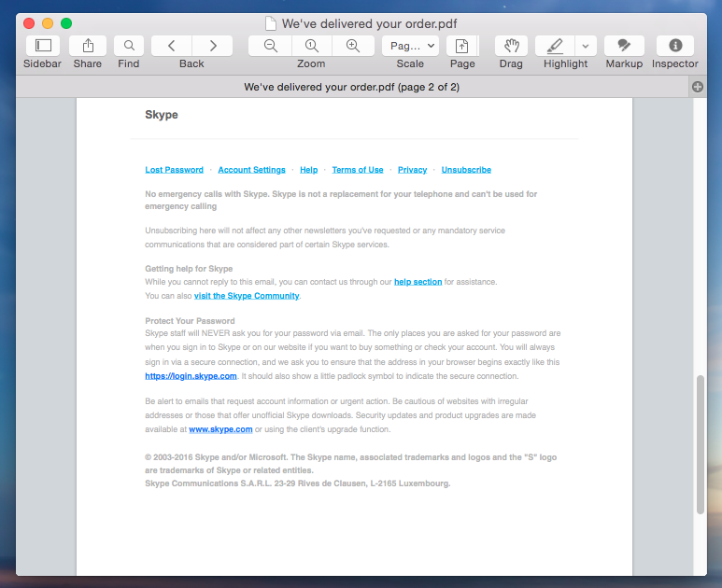Image resolution: width=722 pixels, height=588 pixels.
Task: Minimize window with yellow button
Action: pos(48,23)
